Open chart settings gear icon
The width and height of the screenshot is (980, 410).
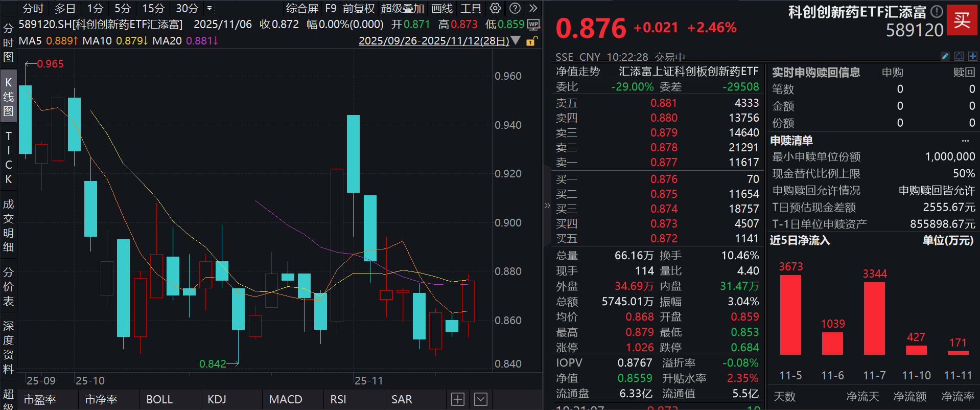495,8
